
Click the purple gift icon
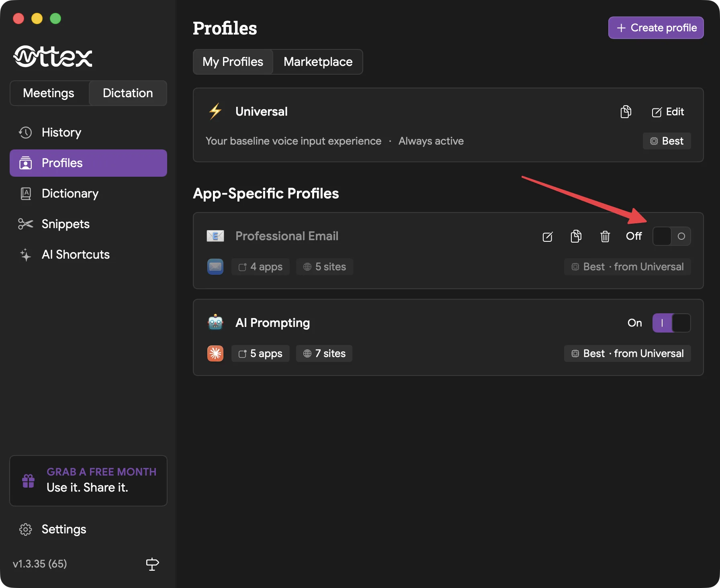click(29, 481)
